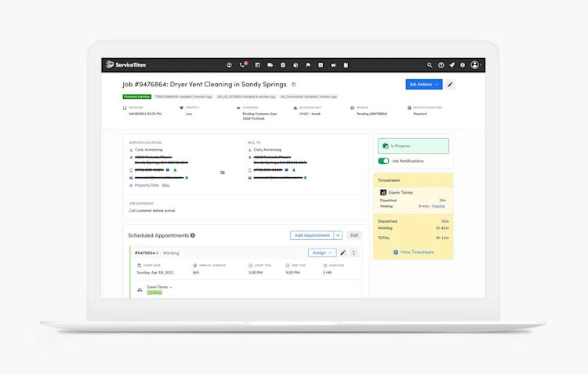The image size is (588, 374).
Task: Click the Add Appointment button
Action: point(312,235)
